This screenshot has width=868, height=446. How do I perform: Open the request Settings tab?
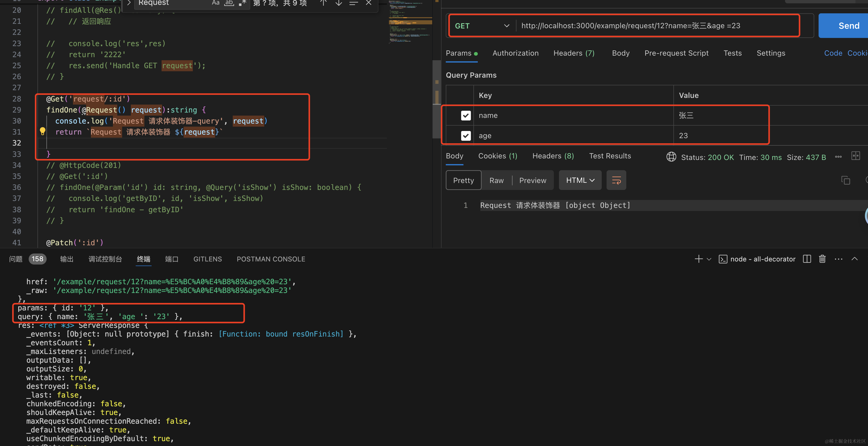[771, 53]
